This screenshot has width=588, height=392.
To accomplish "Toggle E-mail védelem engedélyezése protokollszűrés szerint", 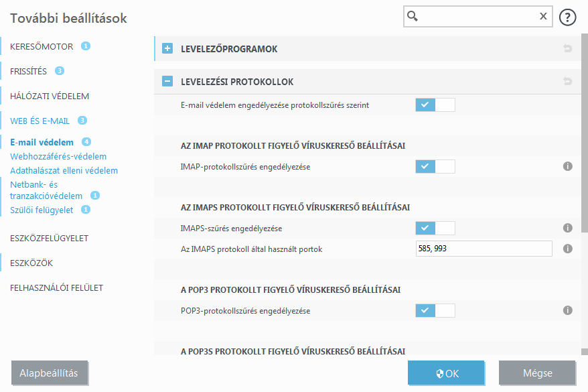I will coord(435,105).
